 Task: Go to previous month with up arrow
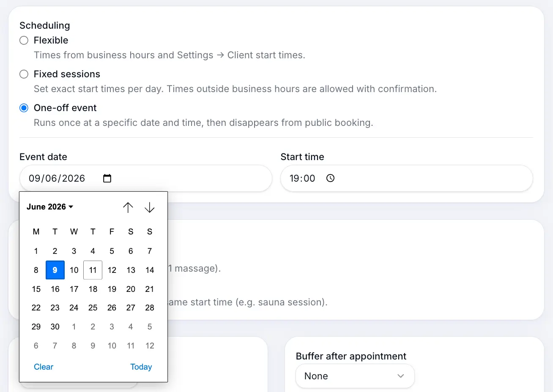(128, 207)
